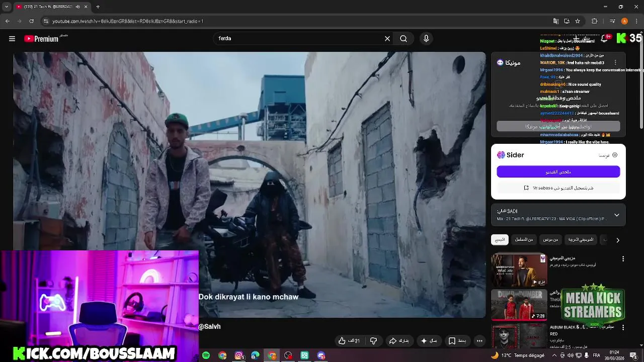
Task: Open the Ask sparkle button
Action: pos(429,341)
